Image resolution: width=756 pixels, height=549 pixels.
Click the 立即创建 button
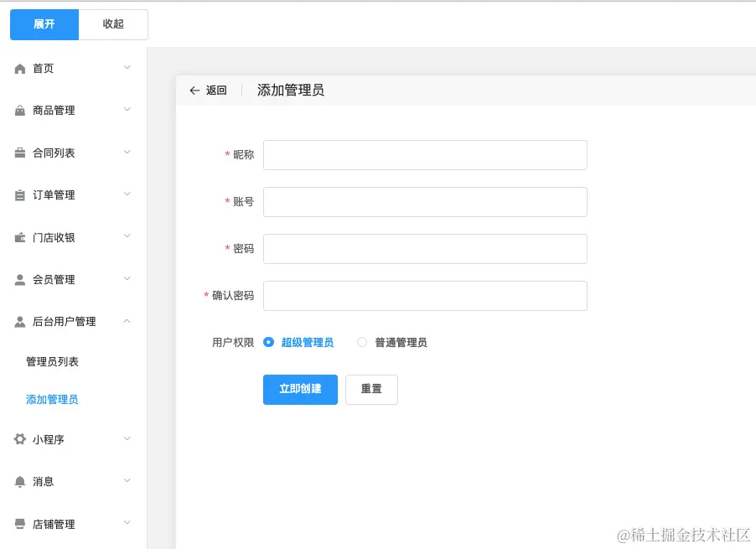pos(300,390)
